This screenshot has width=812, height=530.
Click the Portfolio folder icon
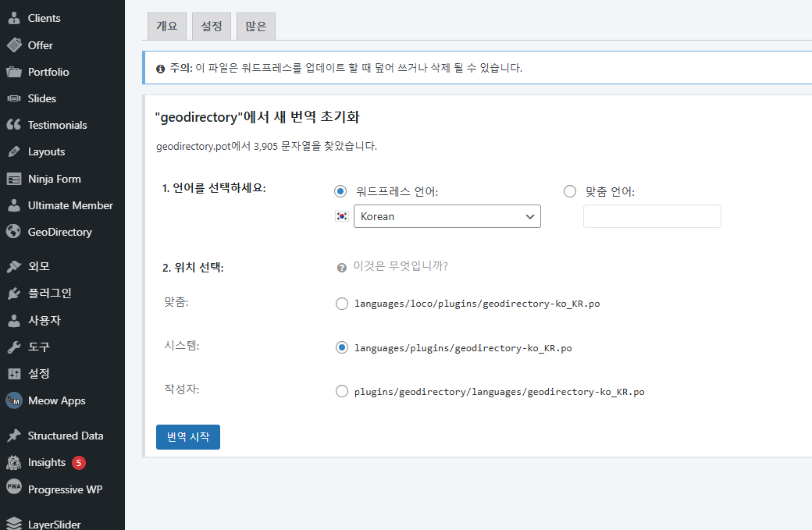coord(14,72)
